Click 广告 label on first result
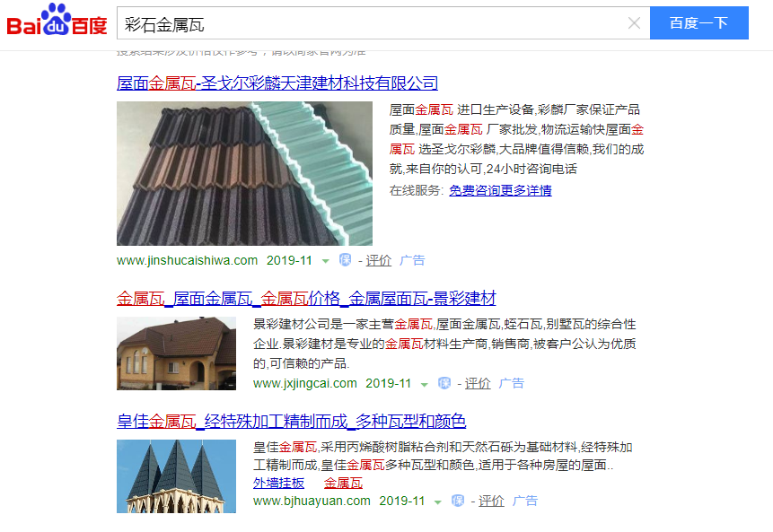The image size is (773, 532). click(x=412, y=260)
